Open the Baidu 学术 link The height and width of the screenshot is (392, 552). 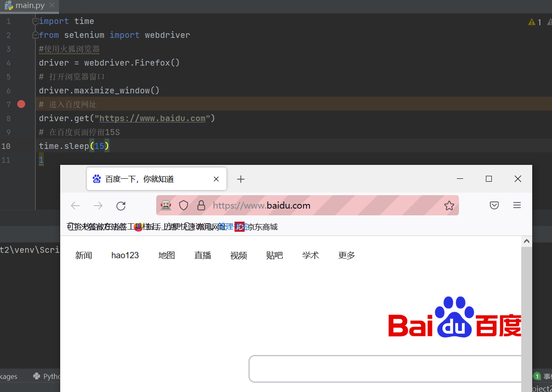(x=311, y=255)
